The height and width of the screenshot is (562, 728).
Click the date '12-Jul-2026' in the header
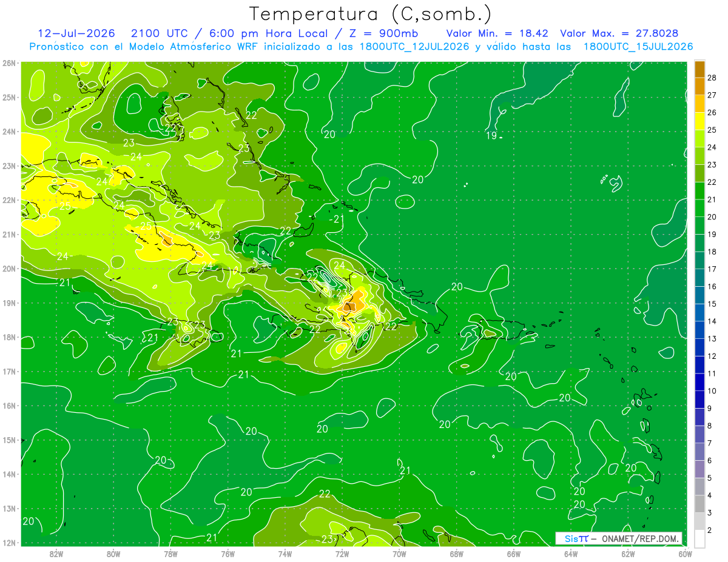pos(76,33)
